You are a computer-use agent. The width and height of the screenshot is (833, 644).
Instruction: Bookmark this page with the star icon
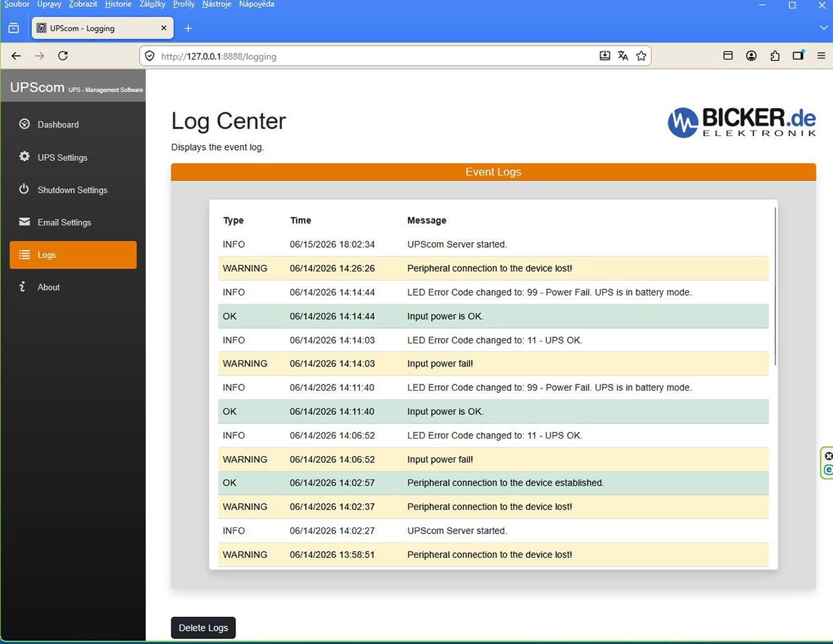click(x=641, y=56)
